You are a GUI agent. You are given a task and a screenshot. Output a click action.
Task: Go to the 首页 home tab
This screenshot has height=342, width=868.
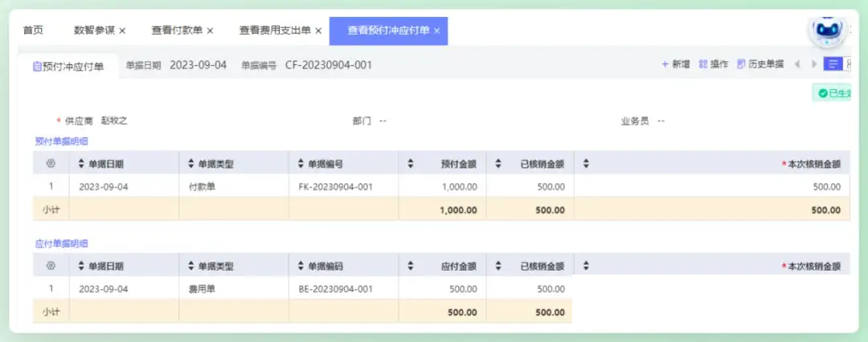33,31
